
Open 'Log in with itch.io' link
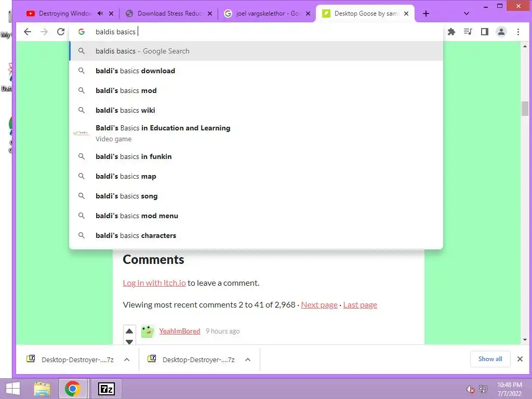click(154, 283)
